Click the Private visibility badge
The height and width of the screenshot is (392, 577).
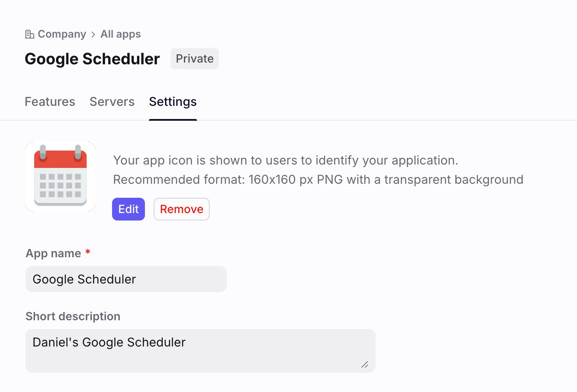pos(195,59)
